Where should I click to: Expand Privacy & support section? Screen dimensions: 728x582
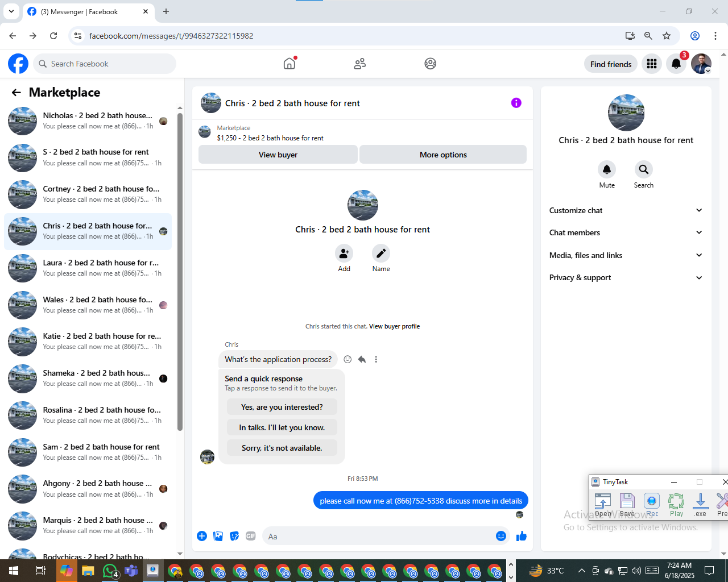click(626, 277)
